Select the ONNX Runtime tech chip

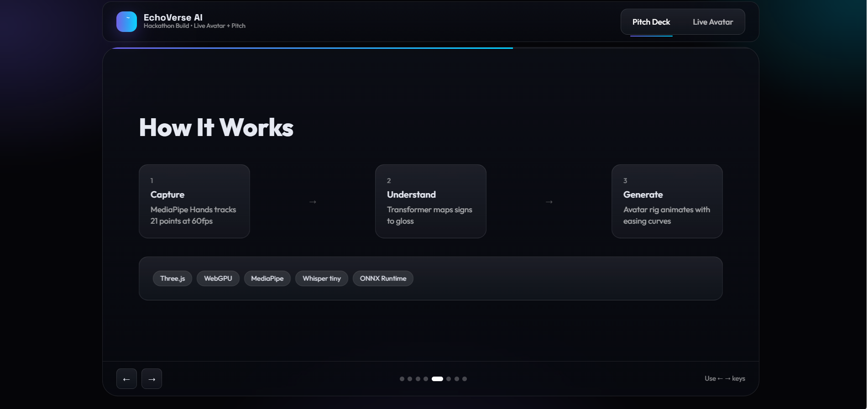(383, 278)
